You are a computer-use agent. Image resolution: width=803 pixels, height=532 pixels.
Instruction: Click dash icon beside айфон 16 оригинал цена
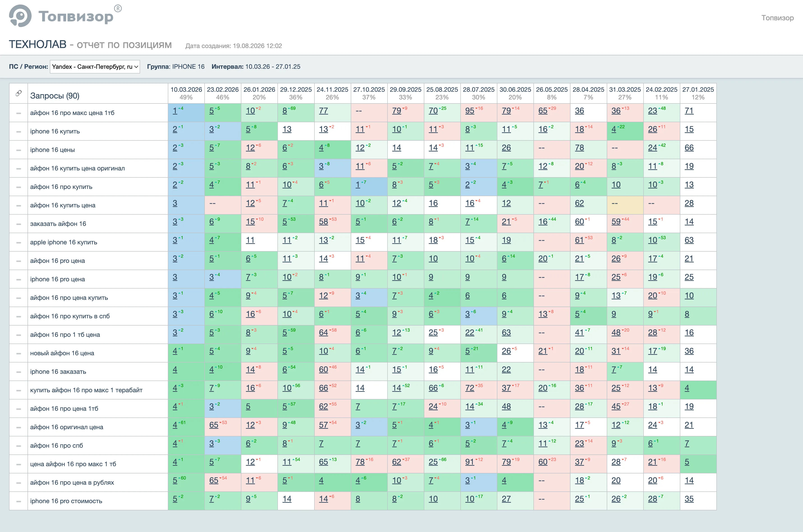click(x=19, y=427)
